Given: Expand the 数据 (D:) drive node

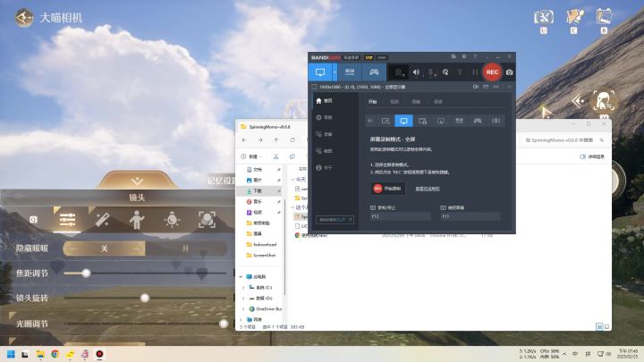Looking at the screenshot, I should click(x=243, y=298).
